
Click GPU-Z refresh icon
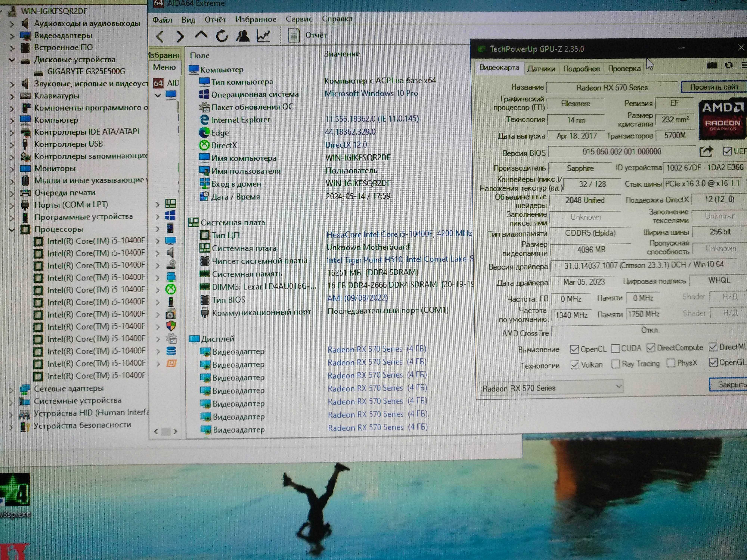(729, 65)
